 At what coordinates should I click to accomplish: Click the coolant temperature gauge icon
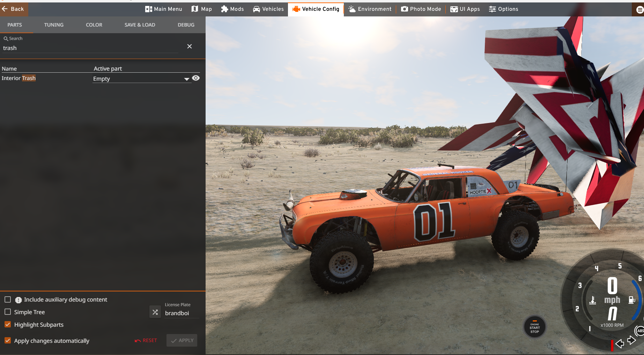point(593,300)
